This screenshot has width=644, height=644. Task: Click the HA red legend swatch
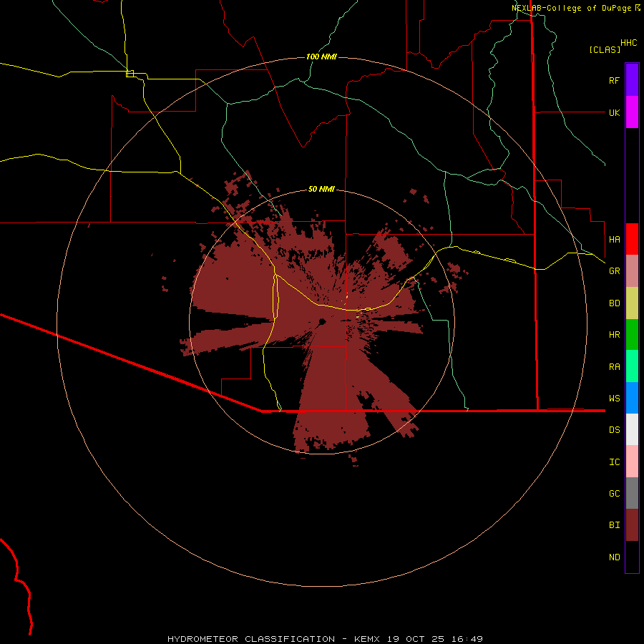coord(632,239)
